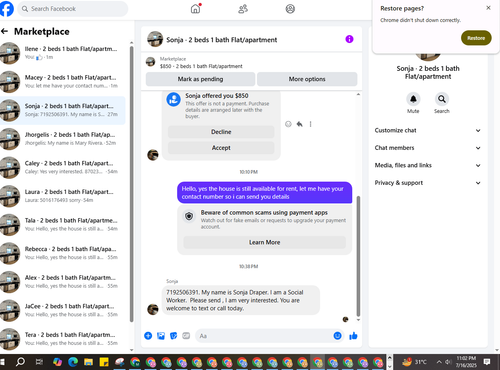Screen dimensions: 500x370
Task: Open File Explorer from taskbar
Action: coord(88,362)
